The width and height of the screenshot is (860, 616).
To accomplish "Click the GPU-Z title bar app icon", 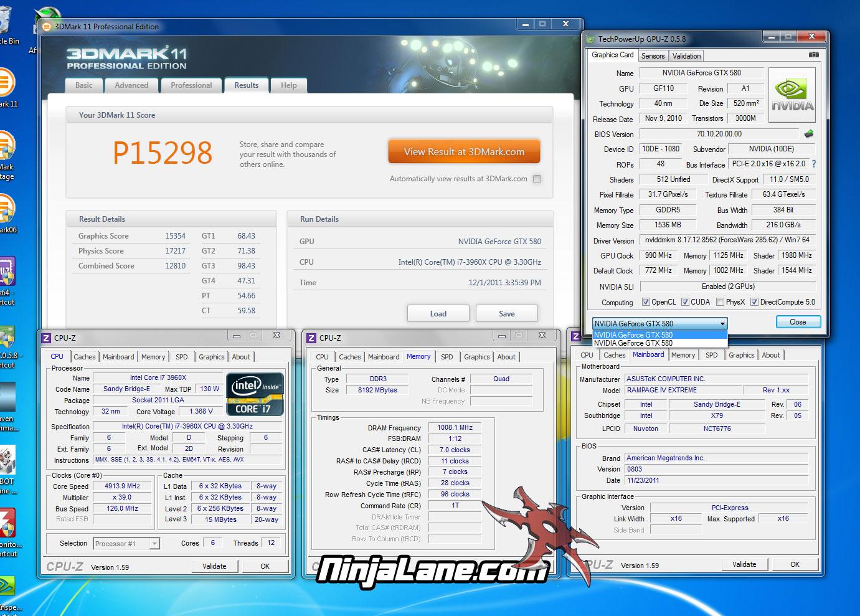I will [590, 39].
